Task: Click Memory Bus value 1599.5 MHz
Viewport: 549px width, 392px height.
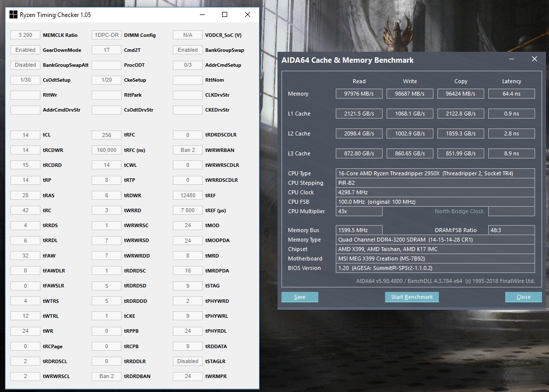Action: tap(359, 230)
